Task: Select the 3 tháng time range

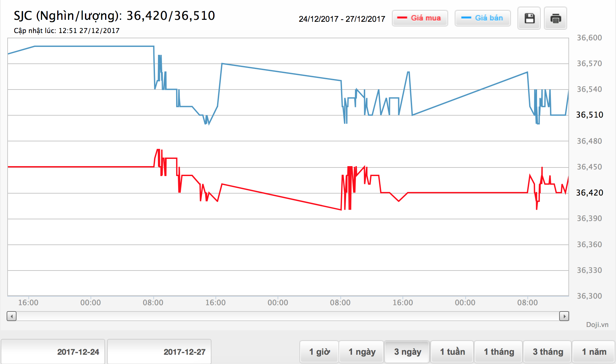Action: (x=548, y=352)
